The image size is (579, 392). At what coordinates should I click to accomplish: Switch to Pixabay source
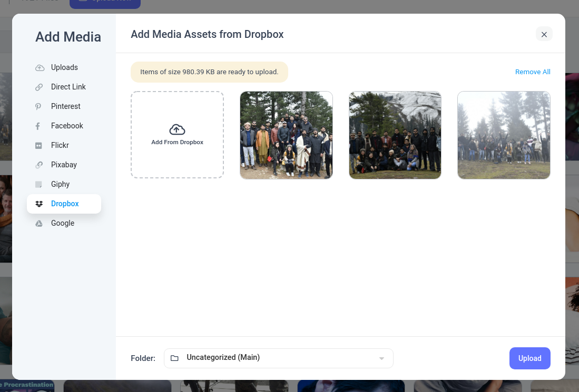pos(64,165)
